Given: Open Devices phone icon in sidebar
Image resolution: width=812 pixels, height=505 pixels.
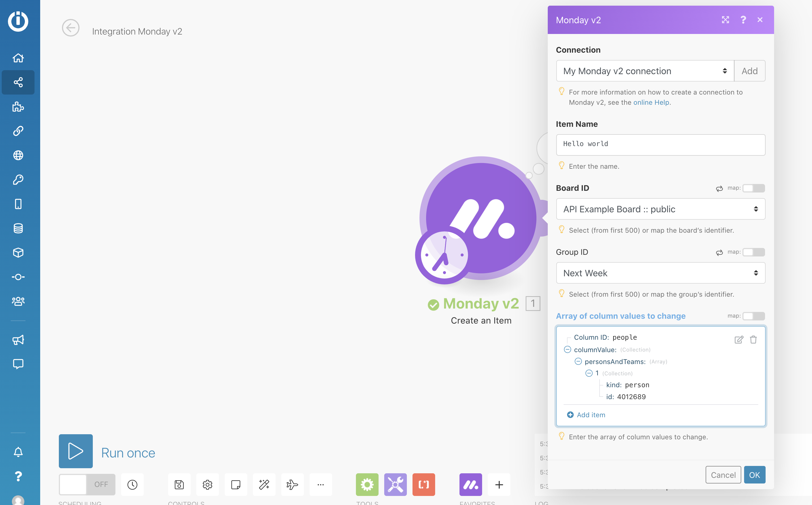Looking at the screenshot, I should [18, 204].
